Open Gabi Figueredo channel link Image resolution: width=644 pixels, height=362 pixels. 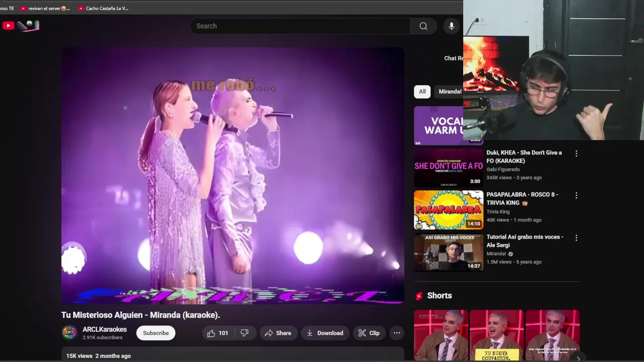[x=503, y=169]
